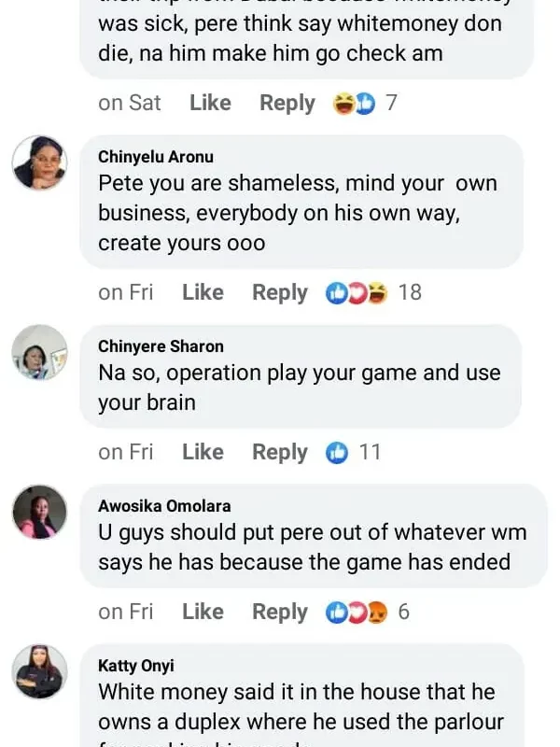Reply to the top comment posted on Sat
This screenshot has width=560, height=747.
[x=287, y=103]
